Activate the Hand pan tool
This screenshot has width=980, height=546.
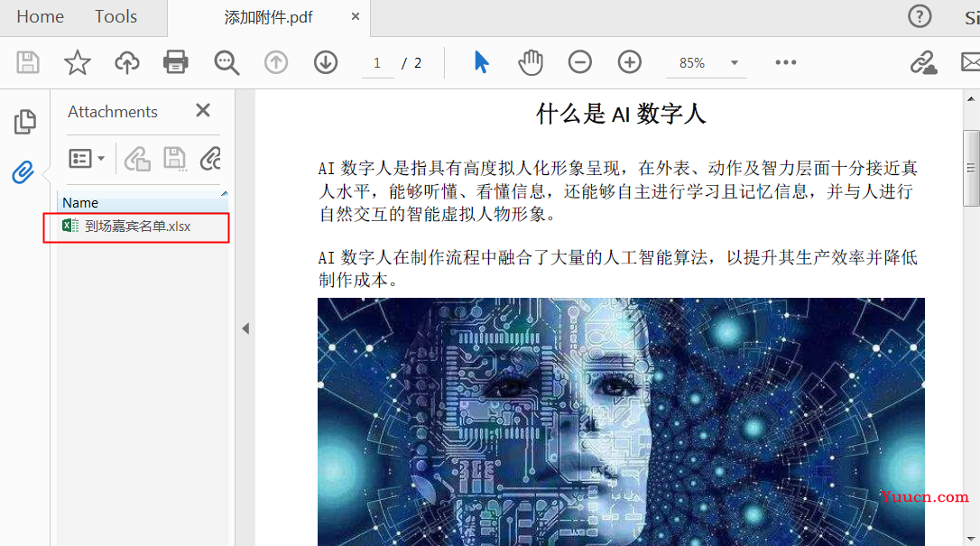click(531, 62)
